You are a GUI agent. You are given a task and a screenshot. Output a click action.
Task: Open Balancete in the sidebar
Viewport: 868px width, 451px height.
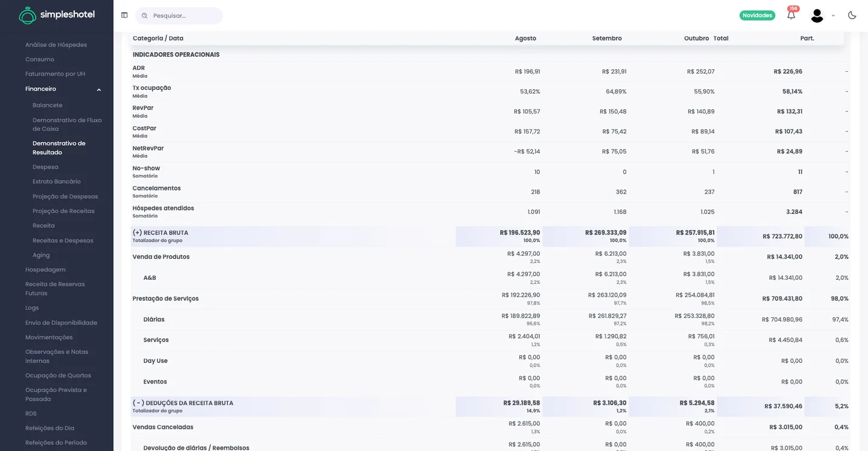click(x=48, y=105)
